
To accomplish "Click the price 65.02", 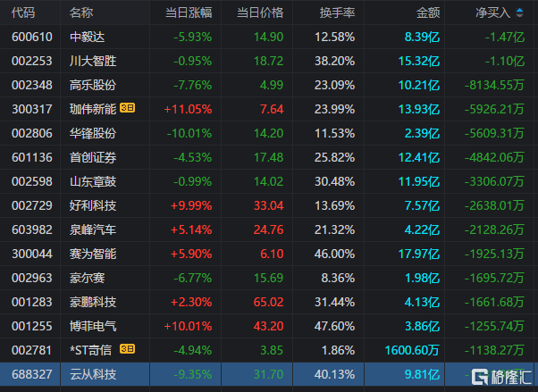I will point(269,302).
